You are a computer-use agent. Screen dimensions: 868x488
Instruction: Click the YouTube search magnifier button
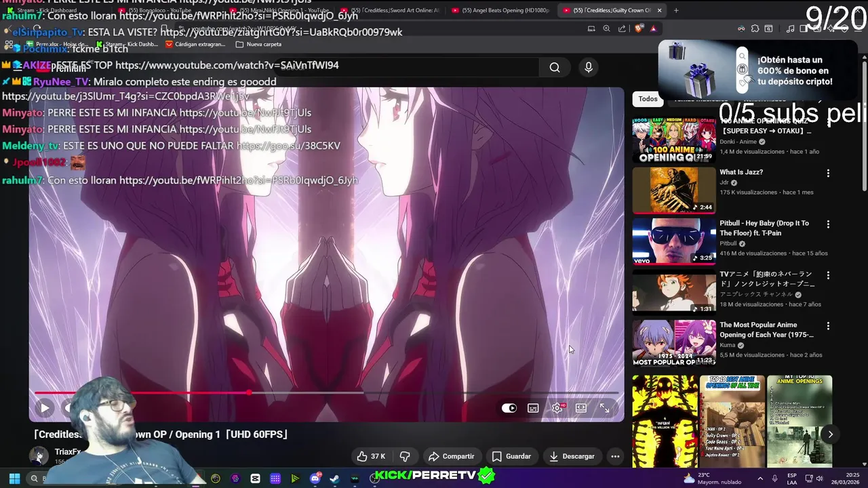(555, 67)
